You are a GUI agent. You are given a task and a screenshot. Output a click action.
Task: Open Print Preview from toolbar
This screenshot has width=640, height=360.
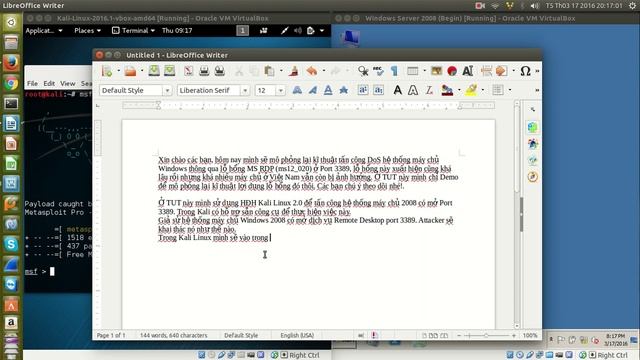[x=220, y=71]
